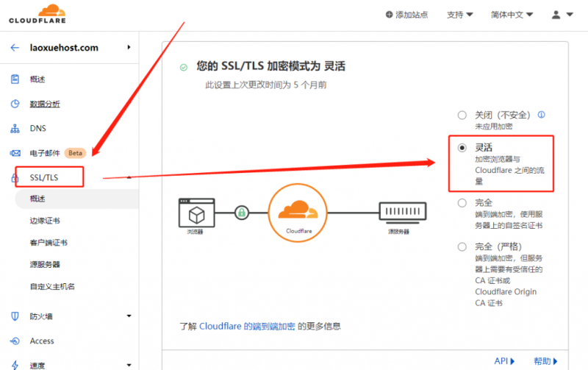Click the Beta badge next to 电子邮件

pyautogui.click(x=76, y=153)
